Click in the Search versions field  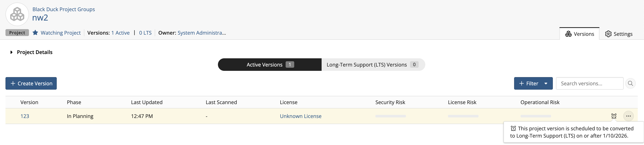589,84
